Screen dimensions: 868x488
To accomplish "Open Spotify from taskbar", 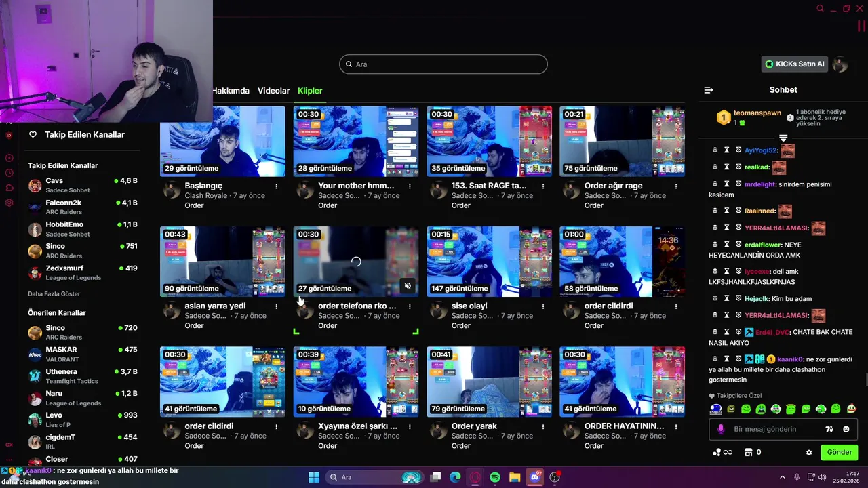I will 495,477.
